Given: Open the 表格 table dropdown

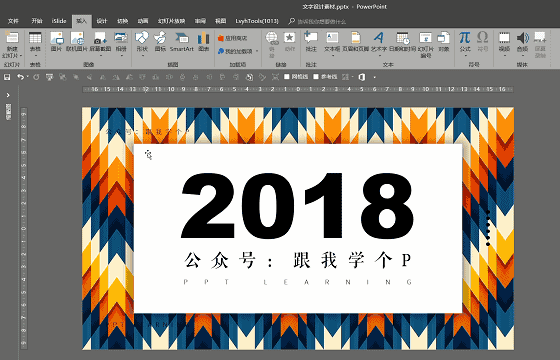Looking at the screenshot, I should click(35, 56).
